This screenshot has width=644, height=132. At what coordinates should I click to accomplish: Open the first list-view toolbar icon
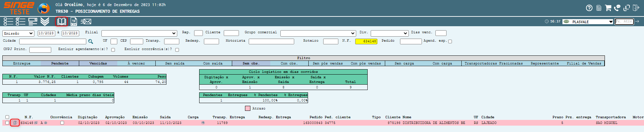tap(8, 21)
